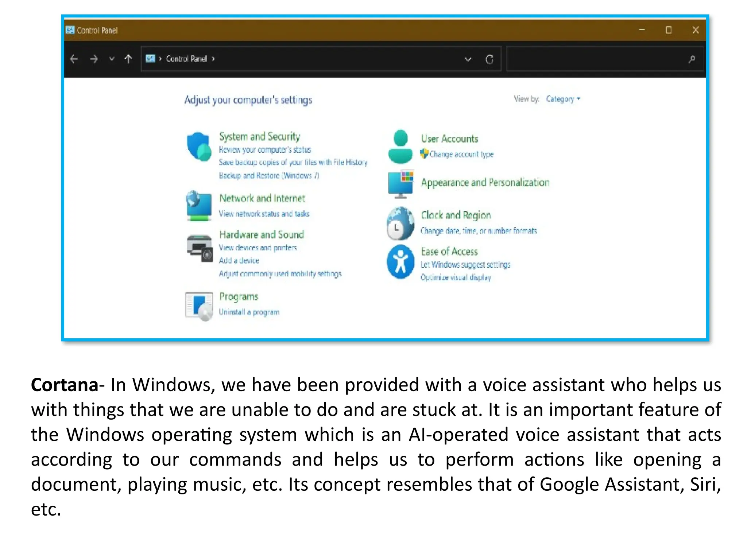Screen dimensions: 747x560
Task: Go up one level with Up arrow
Action: [128, 59]
